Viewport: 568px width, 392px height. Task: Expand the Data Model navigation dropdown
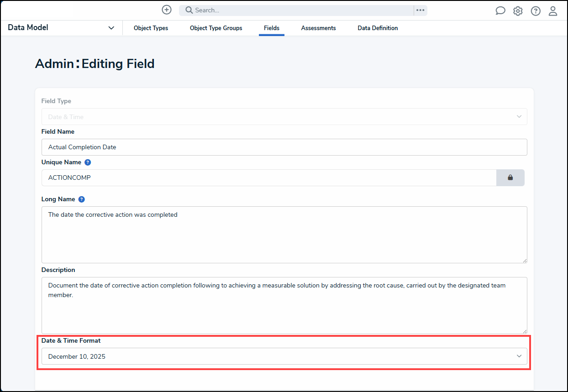[x=111, y=27]
